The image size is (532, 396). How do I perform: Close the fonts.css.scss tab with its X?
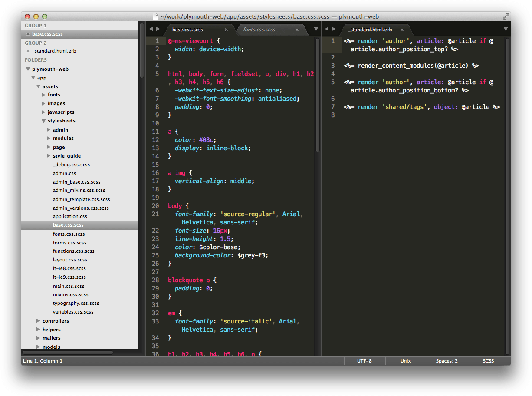tap(297, 30)
